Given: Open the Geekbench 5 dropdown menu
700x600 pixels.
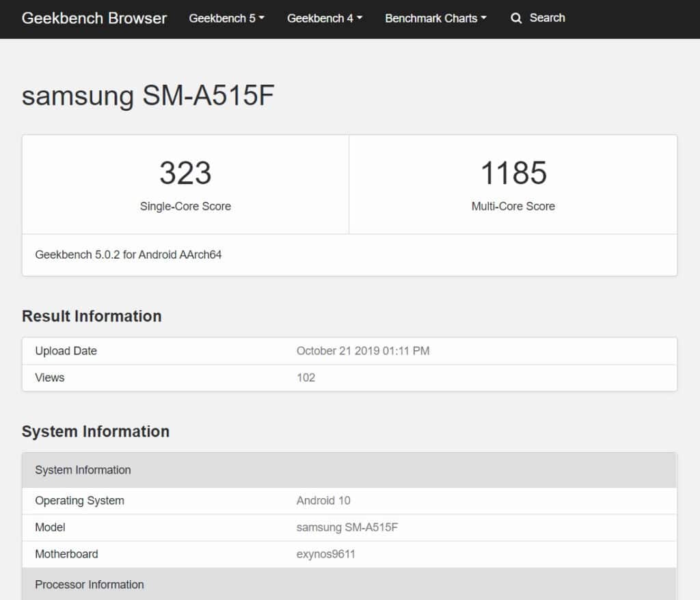Looking at the screenshot, I should [226, 18].
